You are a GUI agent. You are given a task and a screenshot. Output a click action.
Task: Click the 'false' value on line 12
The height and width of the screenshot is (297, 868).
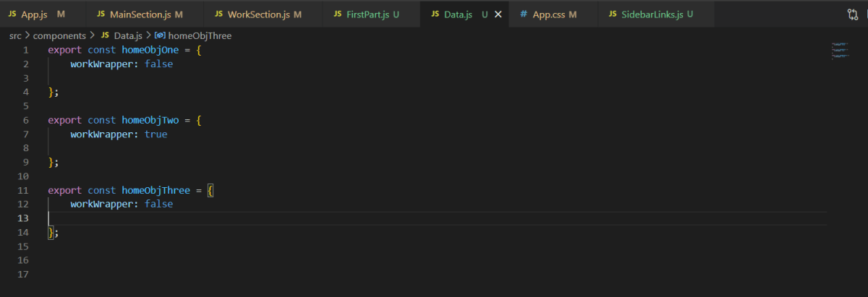tap(158, 204)
